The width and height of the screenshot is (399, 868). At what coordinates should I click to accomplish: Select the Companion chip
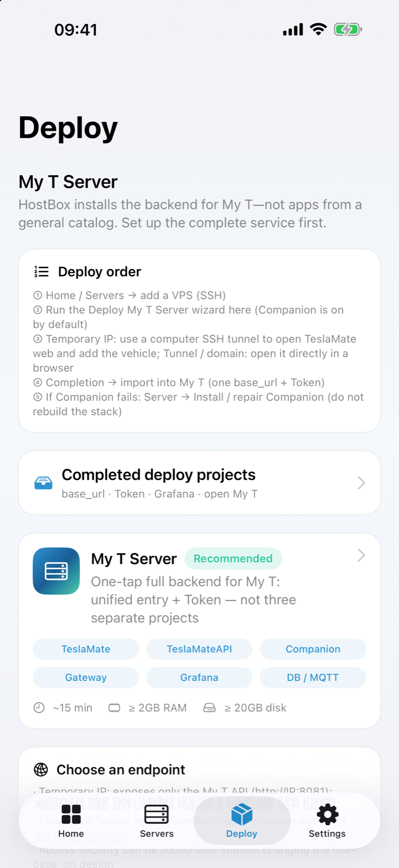(313, 649)
